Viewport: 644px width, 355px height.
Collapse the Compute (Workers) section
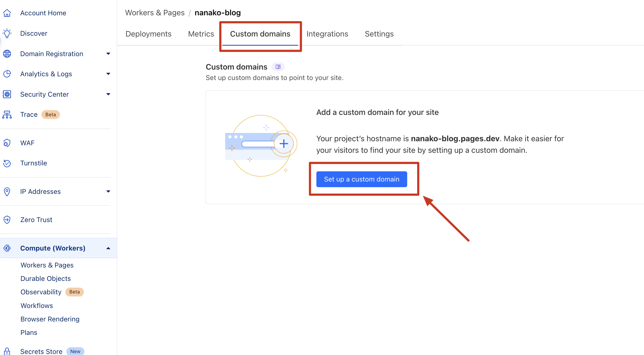pyautogui.click(x=108, y=248)
